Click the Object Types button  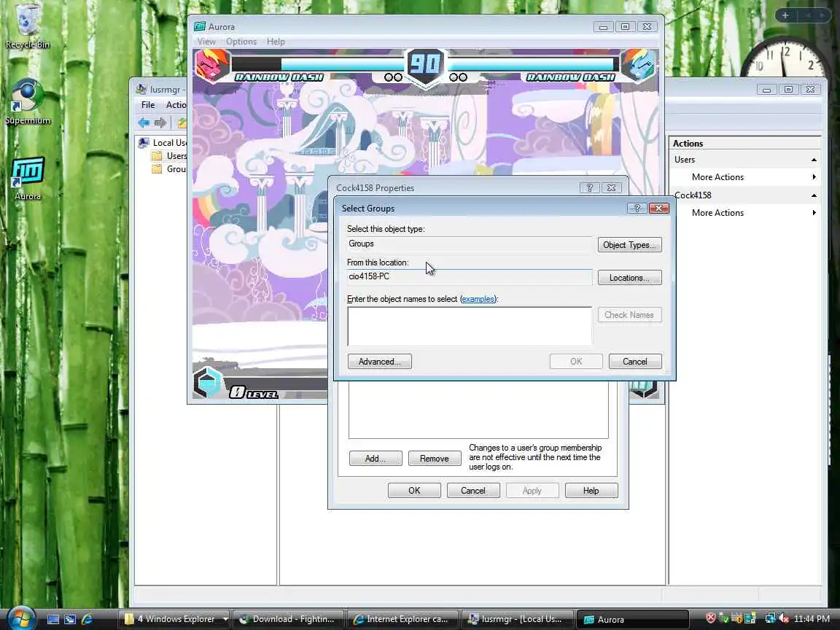click(629, 245)
